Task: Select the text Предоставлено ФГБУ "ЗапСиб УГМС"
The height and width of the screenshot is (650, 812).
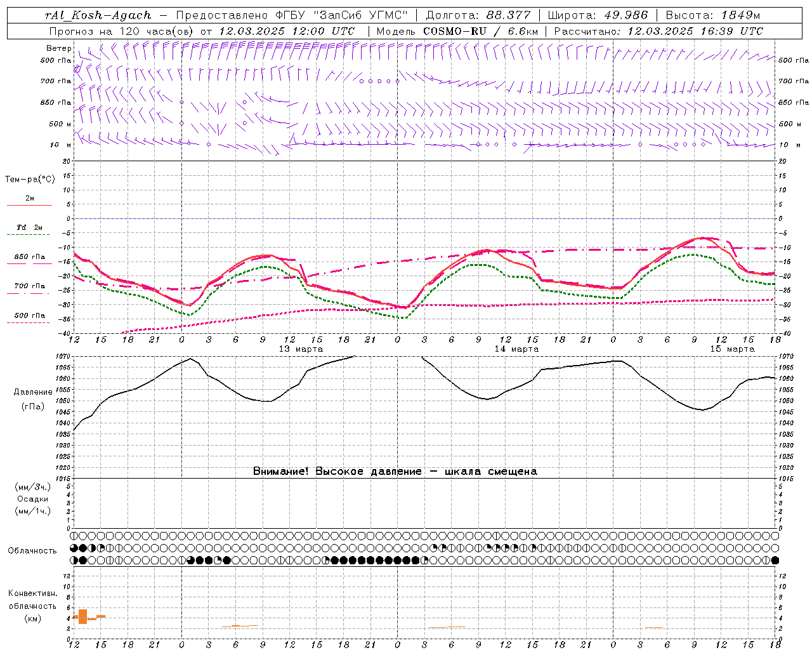Action: (x=291, y=15)
